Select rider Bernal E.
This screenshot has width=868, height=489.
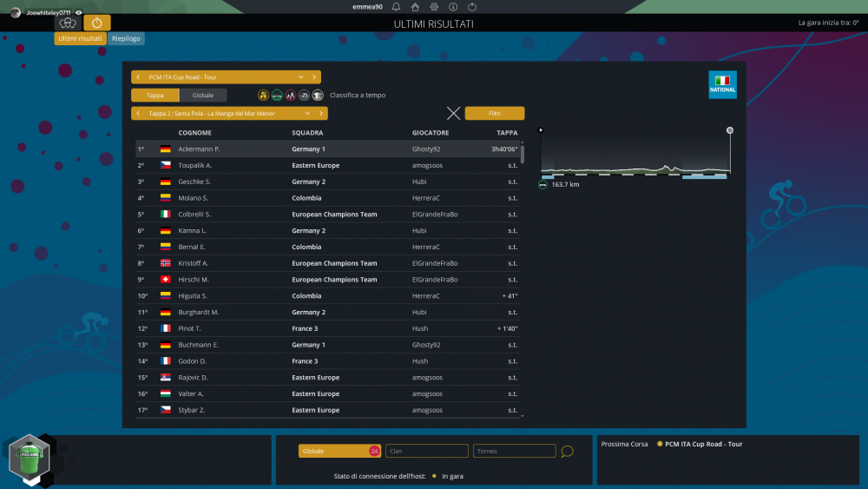tap(192, 247)
